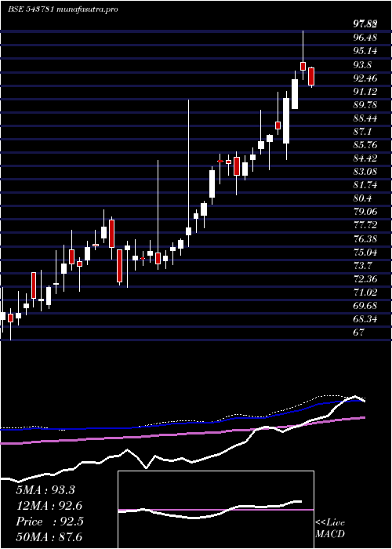The height and width of the screenshot is (549, 392).
Task: Click the 81.74 price axis label
Action: 365,185
